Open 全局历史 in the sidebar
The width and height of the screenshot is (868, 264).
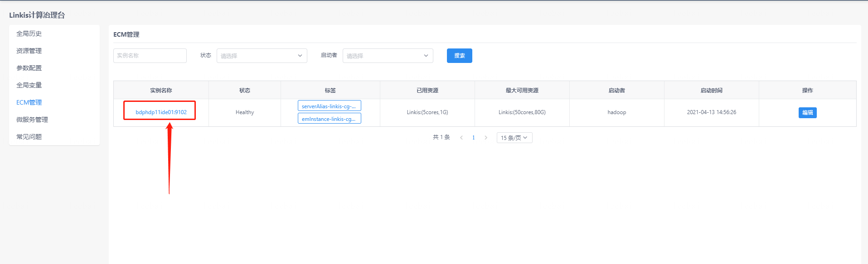click(29, 34)
